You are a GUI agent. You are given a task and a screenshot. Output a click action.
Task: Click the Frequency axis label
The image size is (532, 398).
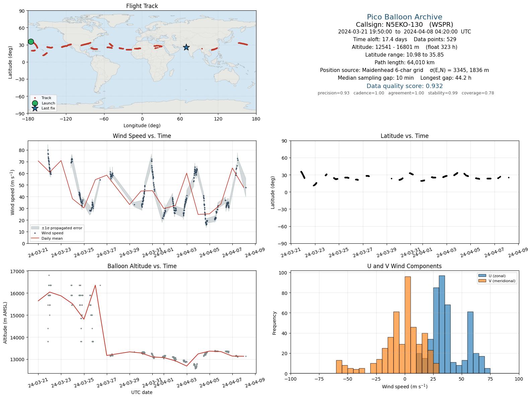tap(275, 323)
